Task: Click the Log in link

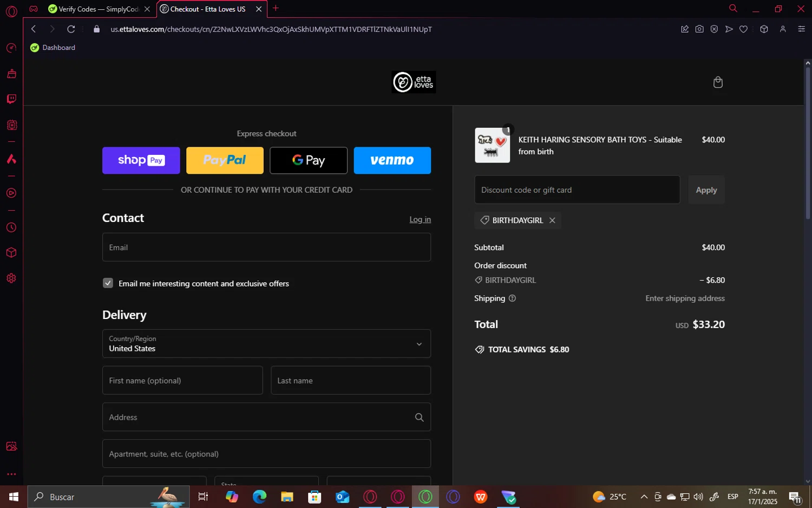Action: [420, 219]
